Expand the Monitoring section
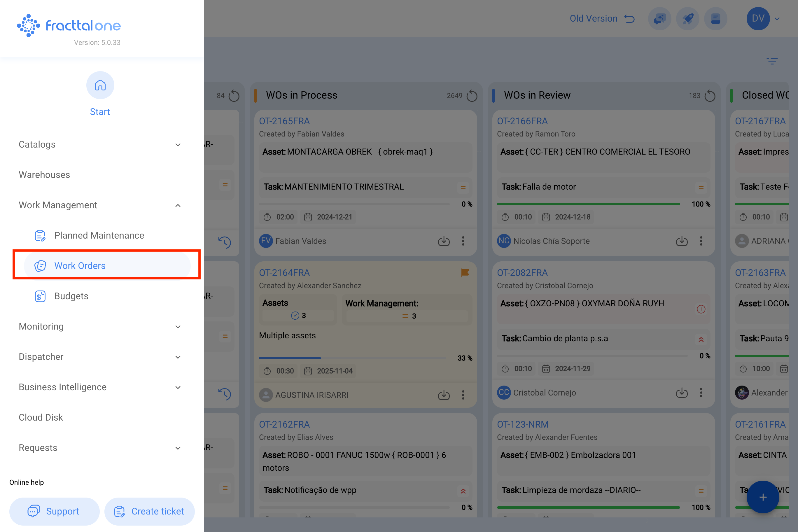Screen dimensions: 798x532 178,327
